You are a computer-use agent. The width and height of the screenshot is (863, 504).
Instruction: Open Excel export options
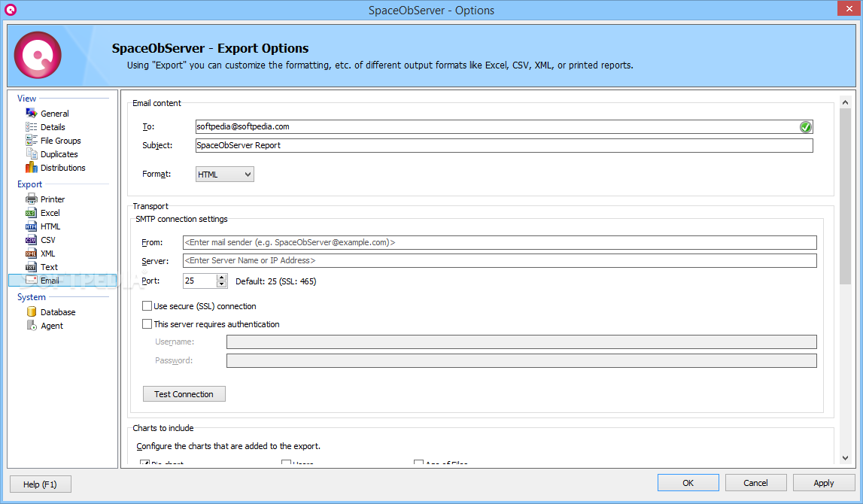click(x=43, y=213)
